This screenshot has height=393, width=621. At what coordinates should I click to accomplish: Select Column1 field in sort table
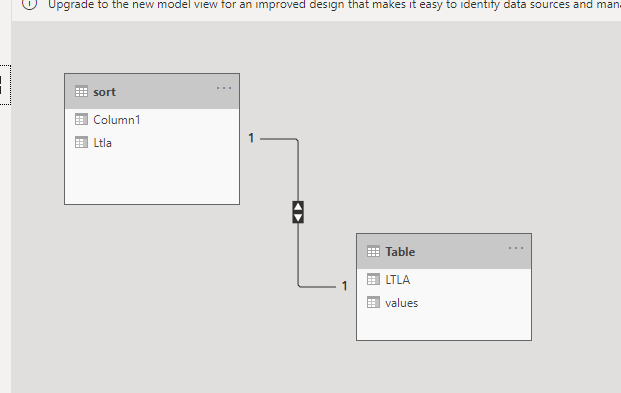coord(152,120)
